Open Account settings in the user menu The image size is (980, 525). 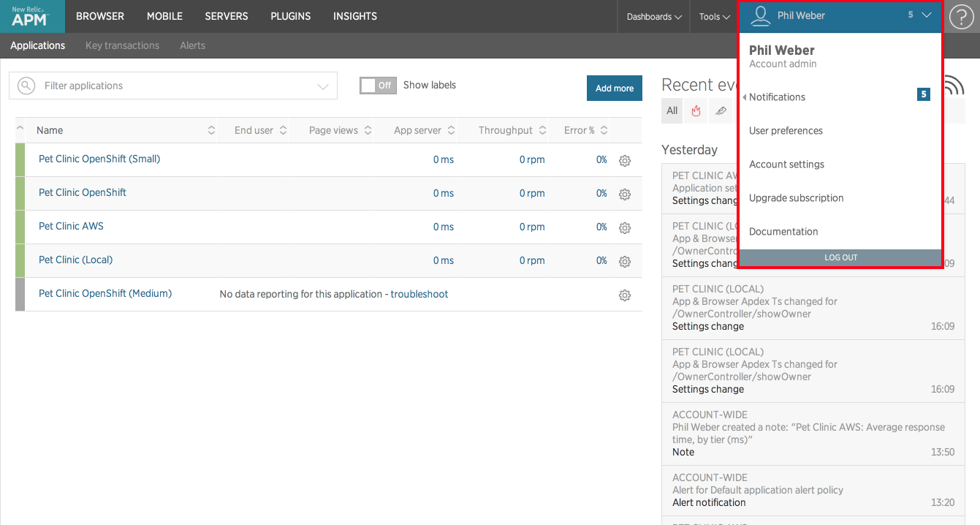(786, 165)
